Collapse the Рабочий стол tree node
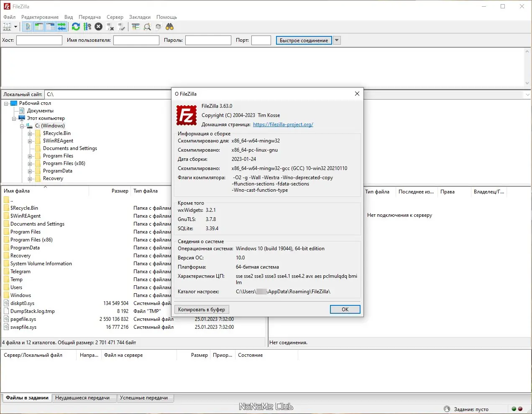This screenshot has width=532, height=414. point(6,104)
